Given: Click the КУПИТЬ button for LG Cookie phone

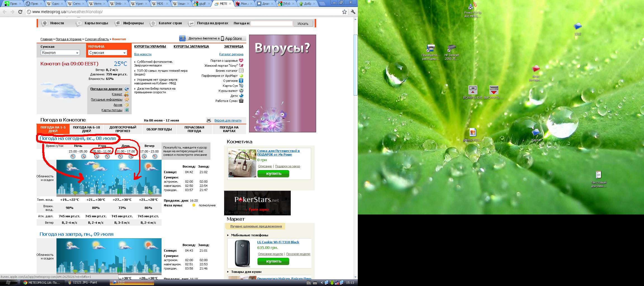Looking at the screenshot, I should point(273,261).
